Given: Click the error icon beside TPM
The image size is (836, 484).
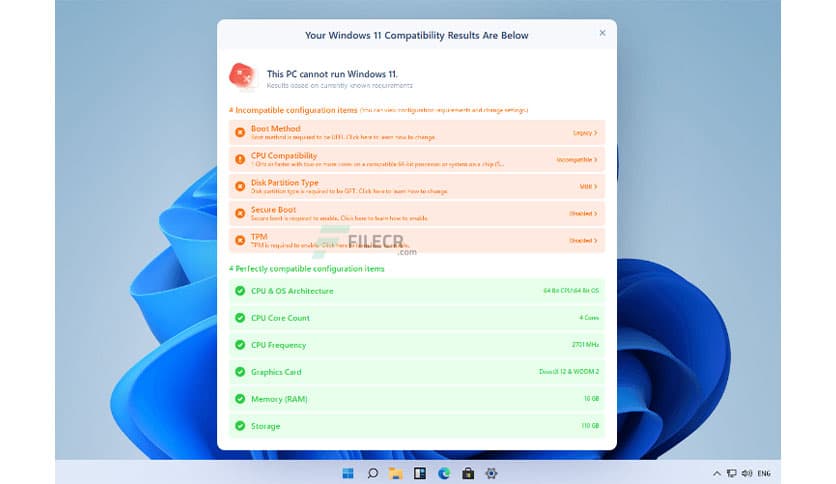Looking at the screenshot, I should point(240,240).
